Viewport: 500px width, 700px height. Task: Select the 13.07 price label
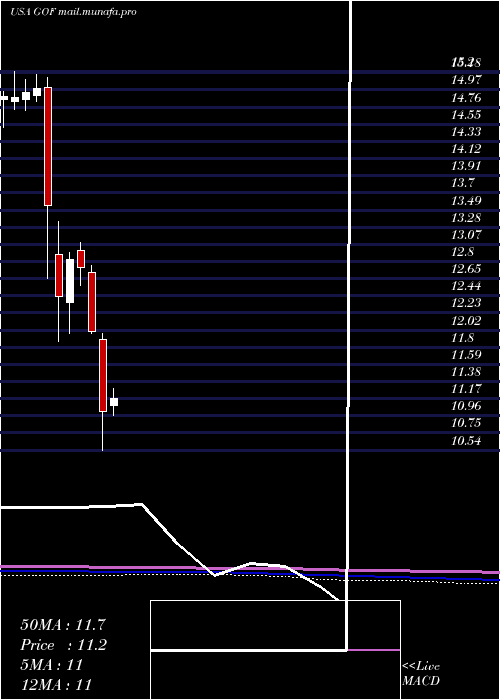pyautogui.click(x=467, y=235)
